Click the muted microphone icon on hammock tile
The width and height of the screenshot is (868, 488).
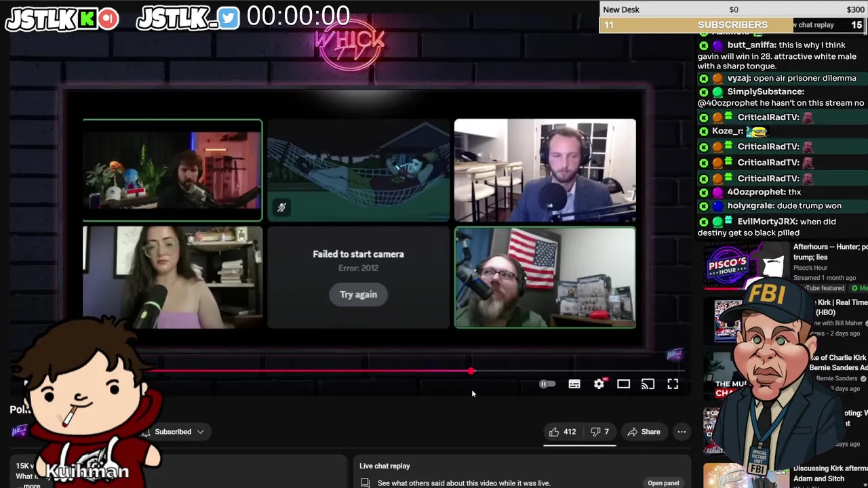click(x=281, y=207)
